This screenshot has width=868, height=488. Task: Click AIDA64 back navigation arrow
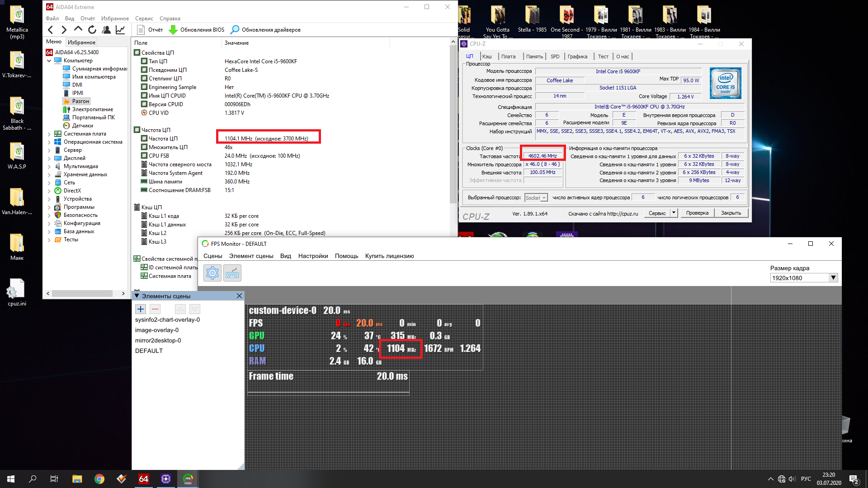click(x=51, y=30)
